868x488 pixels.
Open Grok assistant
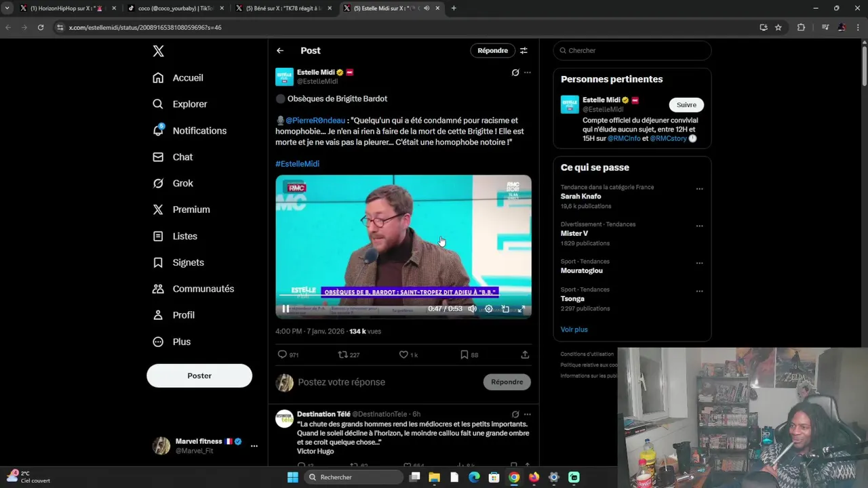174,183
